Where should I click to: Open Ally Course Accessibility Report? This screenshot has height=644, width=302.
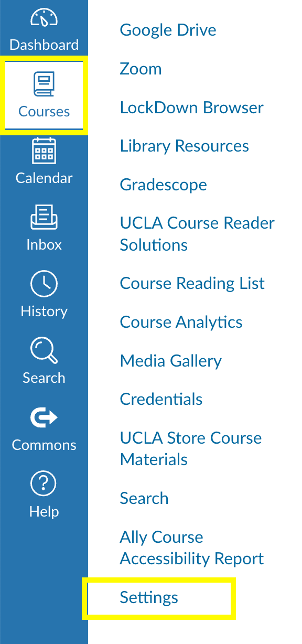coord(192,548)
